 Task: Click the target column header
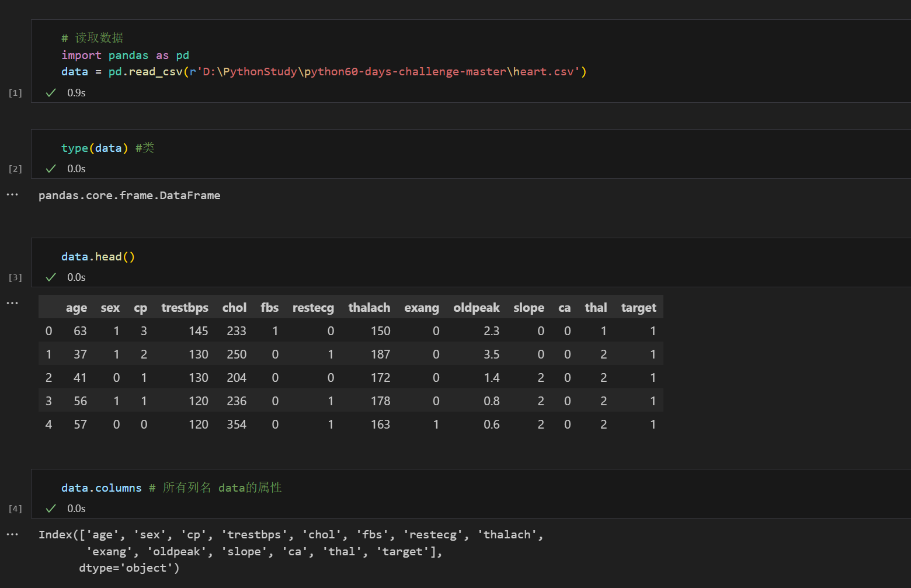639,308
